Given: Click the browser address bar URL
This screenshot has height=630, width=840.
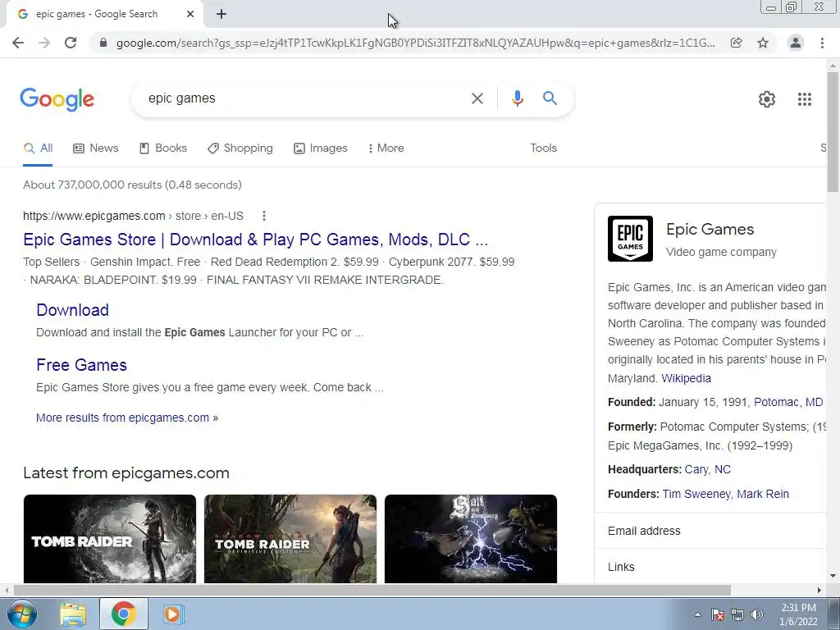Looking at the screenshot, I should pos(415,43).
